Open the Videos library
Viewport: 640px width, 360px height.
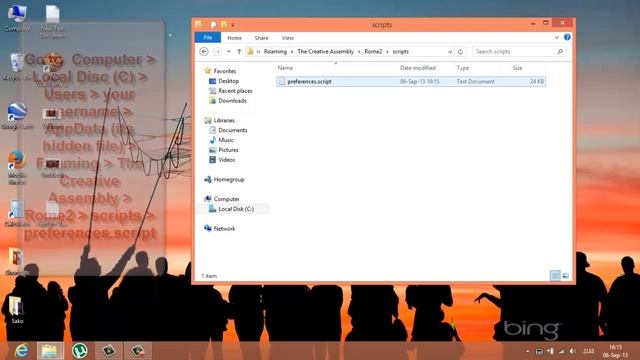click(227, 160)
